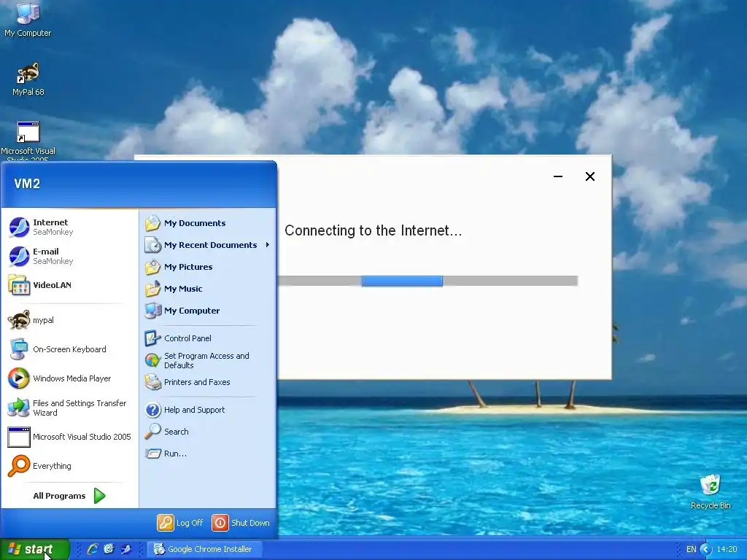The height and width of the screenshot is (560, 747).
Task: Open SeaMonkey E-mail entry
Action: click(69, 256)
